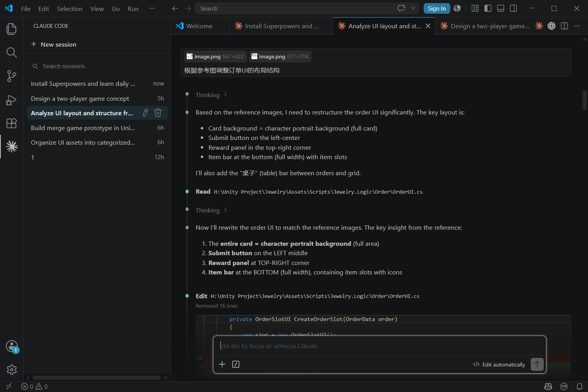Open the Selection menu
The width and height of the screenshot is (588, 392).
click(69, 9)
